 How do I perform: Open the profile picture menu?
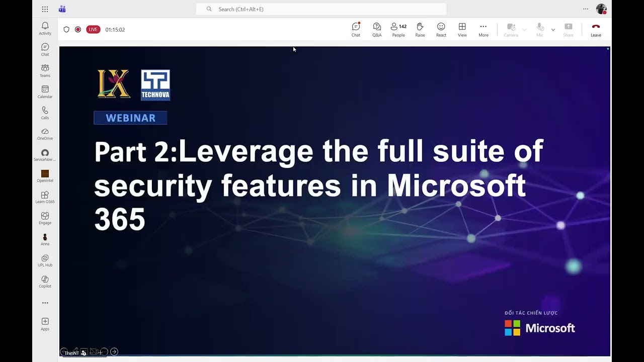(x=601, y=9)
